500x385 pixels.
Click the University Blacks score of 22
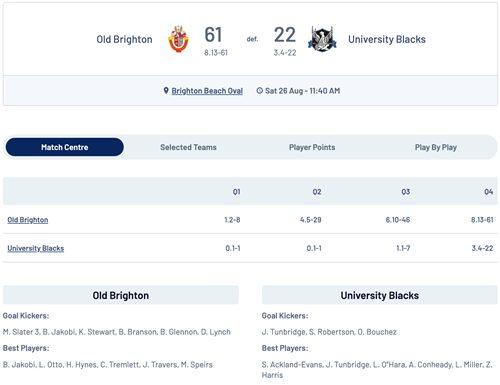pyautogui.click(x=285, y=35)
